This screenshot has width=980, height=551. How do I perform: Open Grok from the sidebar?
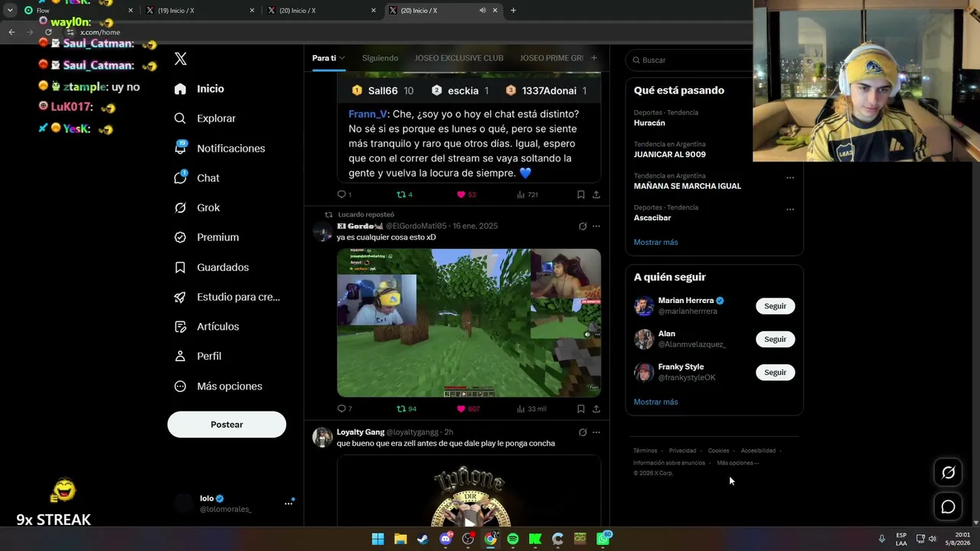click(197, 207)
